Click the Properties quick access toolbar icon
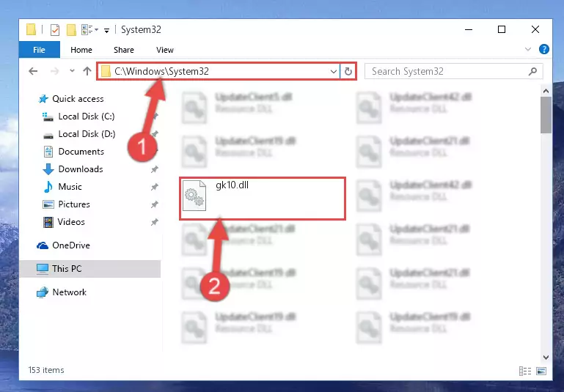The height and width of the screenshot is (392, 564). pos(55,29)
